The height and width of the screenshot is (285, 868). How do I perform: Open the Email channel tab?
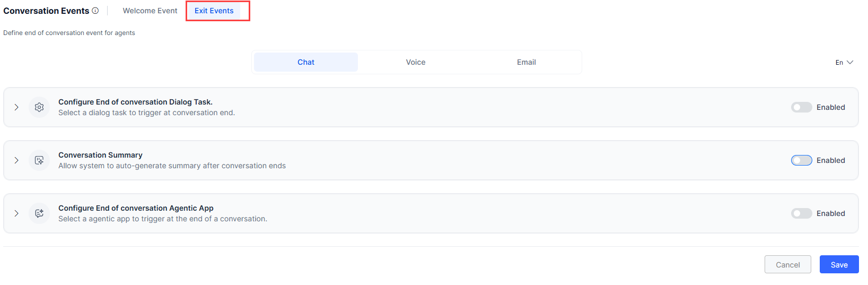coord(526,62)
